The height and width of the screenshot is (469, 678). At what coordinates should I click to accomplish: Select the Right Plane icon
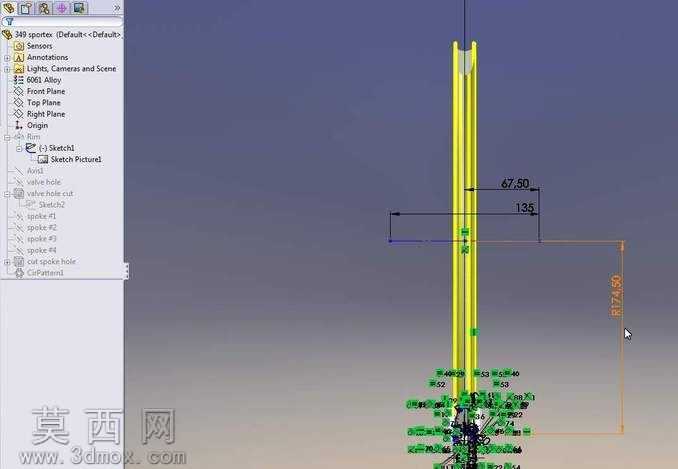tap(19, 114)
